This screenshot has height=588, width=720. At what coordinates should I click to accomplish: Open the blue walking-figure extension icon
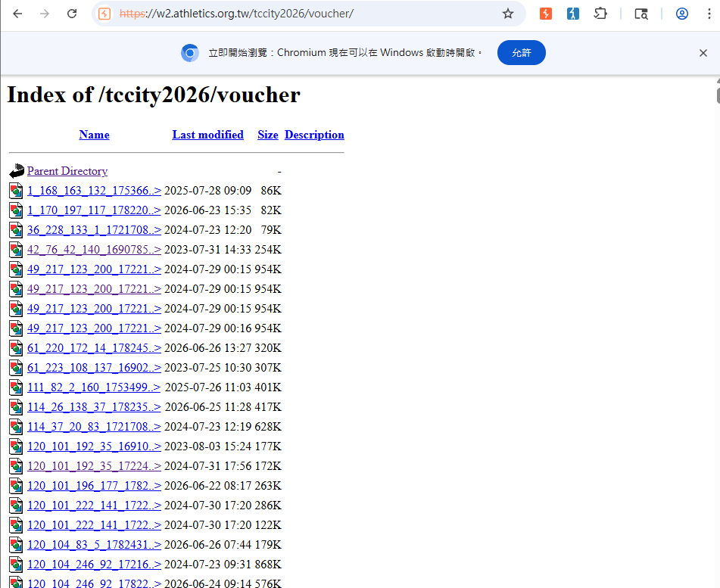coord(572,14)
